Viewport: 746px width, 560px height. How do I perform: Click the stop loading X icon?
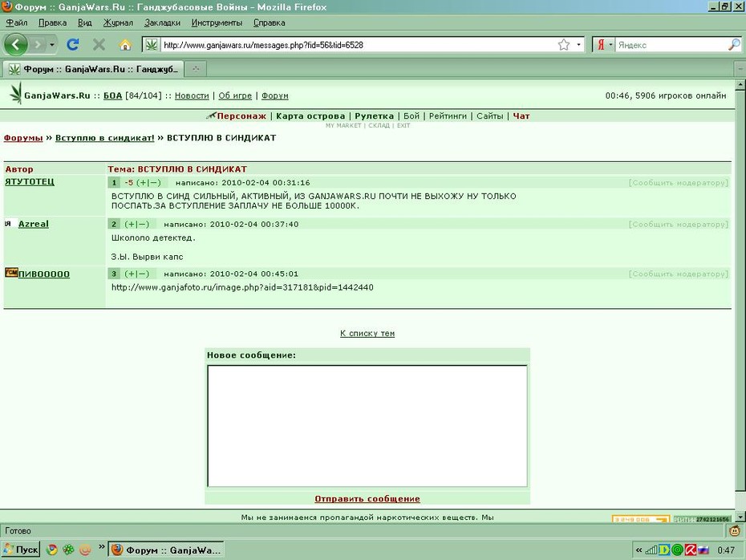pos(99,45)
